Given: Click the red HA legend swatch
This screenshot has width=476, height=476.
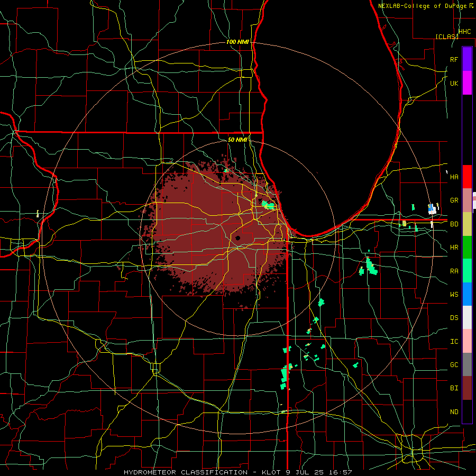Looking at the screenshot, I should 467,177.
